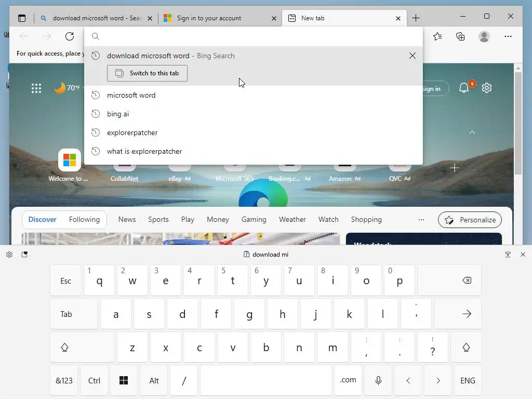Open the notifications bell icon
This screenshot has height=399, width=532.
464,88
